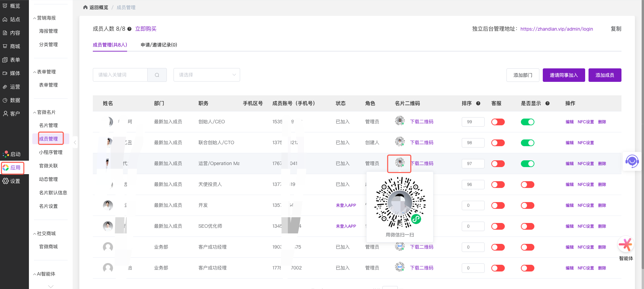This screenshot has height=289, width=644.
Task: Click QR code thumbnail in CEO row
Action: (x=400, y=121)
